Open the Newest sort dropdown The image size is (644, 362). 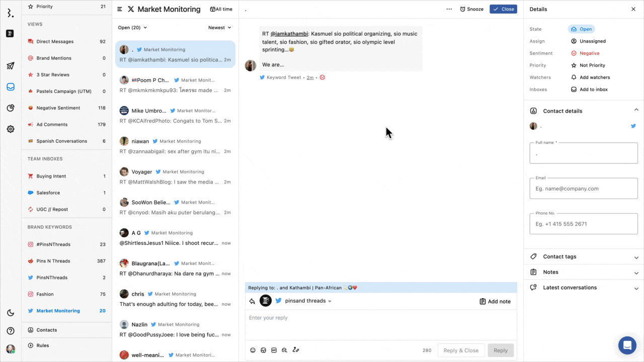[x=220, y=28]
